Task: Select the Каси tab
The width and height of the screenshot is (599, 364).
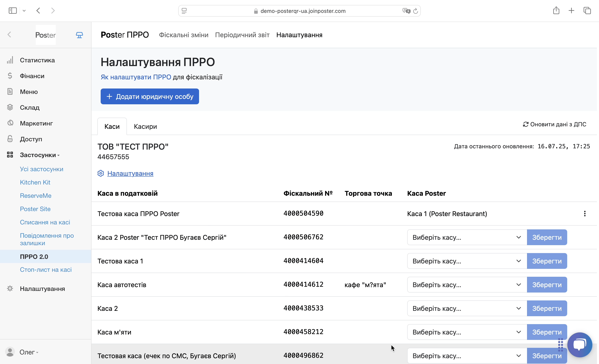Action: tap(112, 126)
